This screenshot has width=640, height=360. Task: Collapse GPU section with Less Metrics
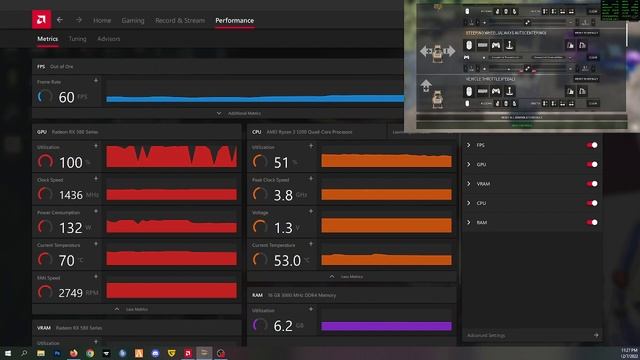pyautogui.click(x=131, y=309)
